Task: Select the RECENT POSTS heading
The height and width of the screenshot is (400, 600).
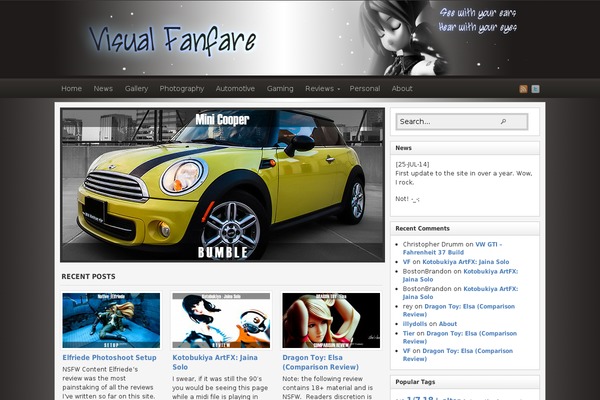Action: 88,276
